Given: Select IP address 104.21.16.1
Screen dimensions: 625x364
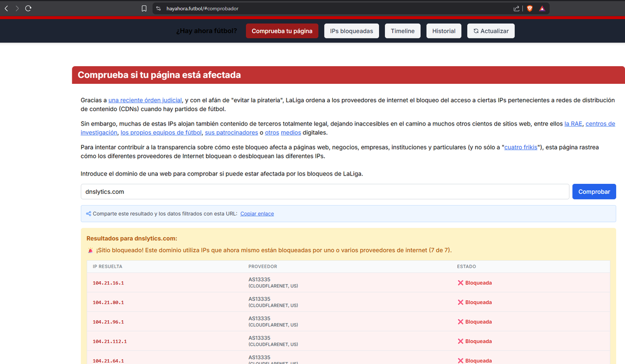Looking at the screenshot, I should (x=108, y=283).
